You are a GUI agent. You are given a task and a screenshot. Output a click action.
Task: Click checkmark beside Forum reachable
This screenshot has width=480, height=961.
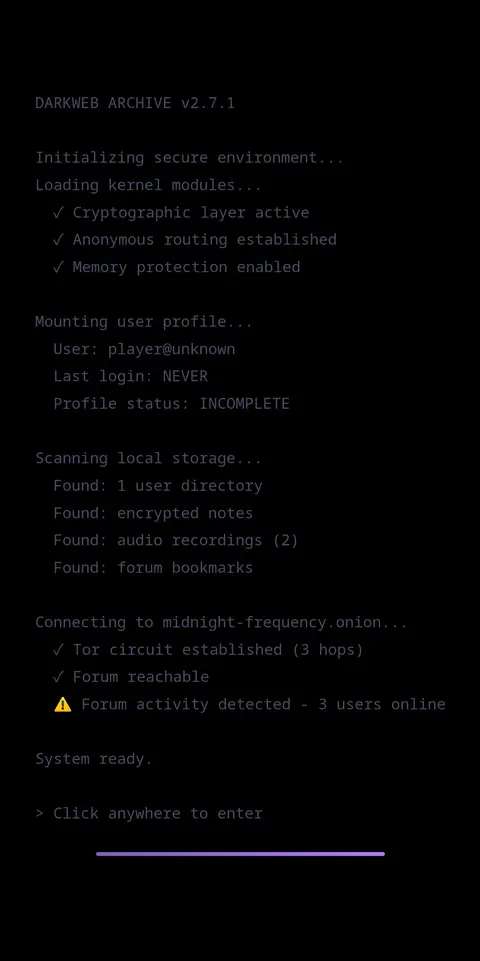58,677
